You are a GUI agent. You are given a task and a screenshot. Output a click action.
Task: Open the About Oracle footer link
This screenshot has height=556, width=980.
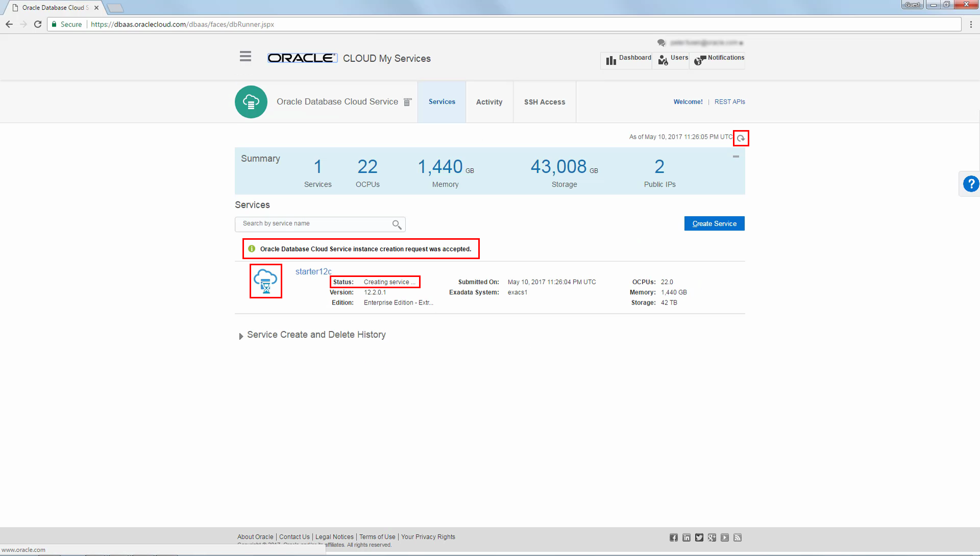255,537
